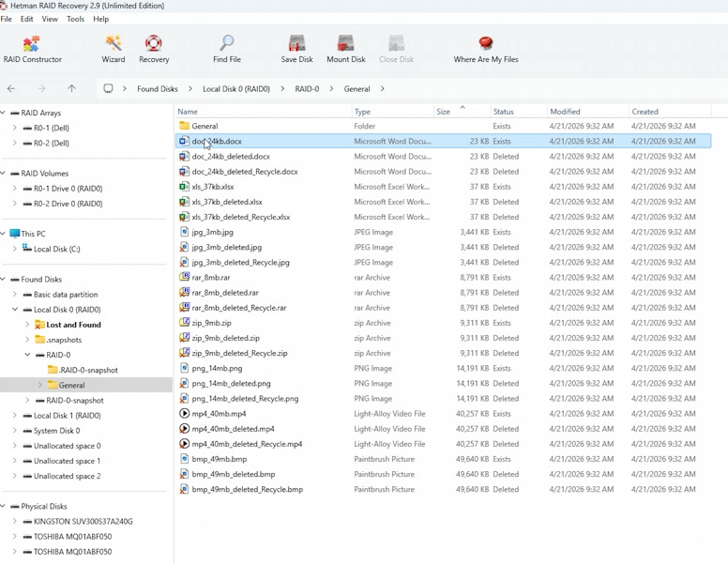
Task: Select file bmp_49mb_deleted_Recycle.bmp
Action: (x=443, y=489)
